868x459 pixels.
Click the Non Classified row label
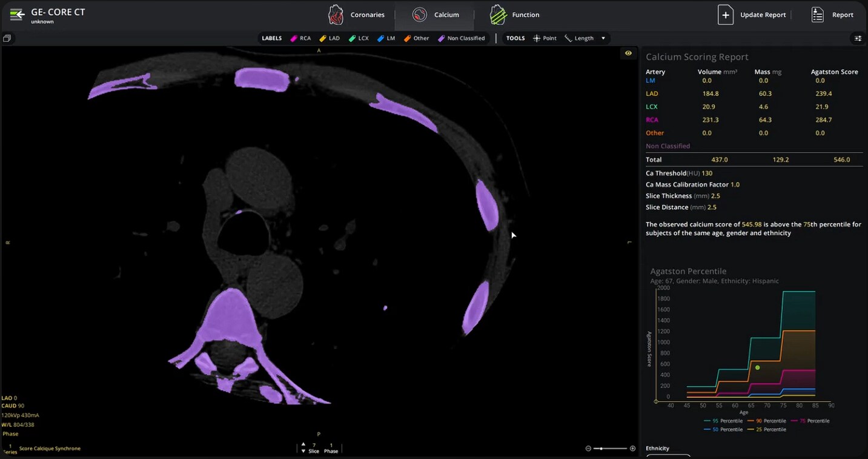coord(668,146)
